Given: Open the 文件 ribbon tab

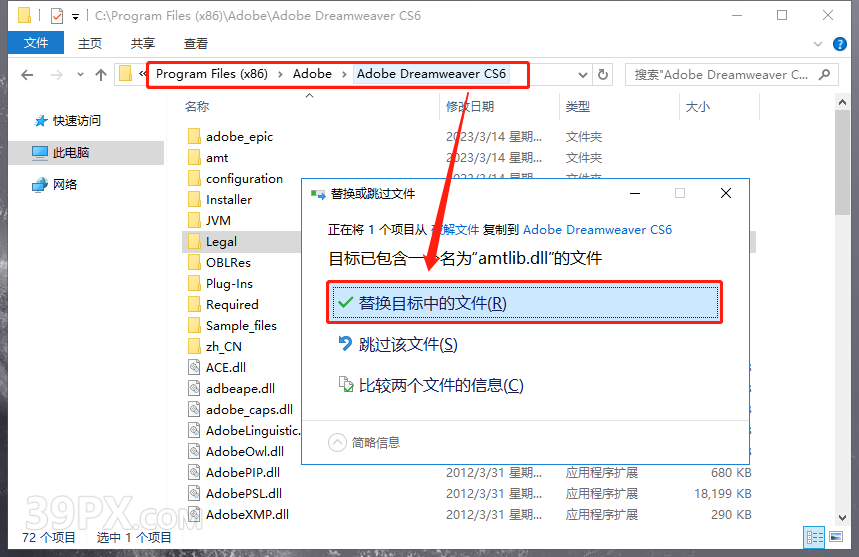Looking at the screenshot, I should tap(36, 43).
